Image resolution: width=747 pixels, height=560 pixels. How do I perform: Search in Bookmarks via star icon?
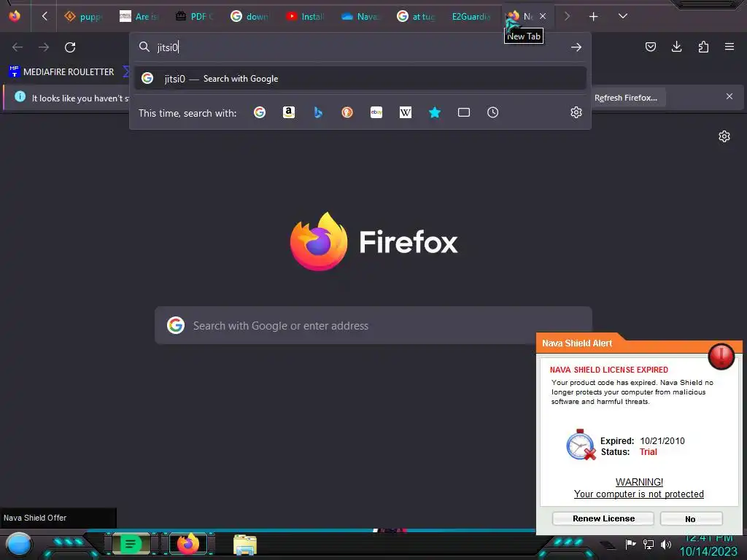435,112
